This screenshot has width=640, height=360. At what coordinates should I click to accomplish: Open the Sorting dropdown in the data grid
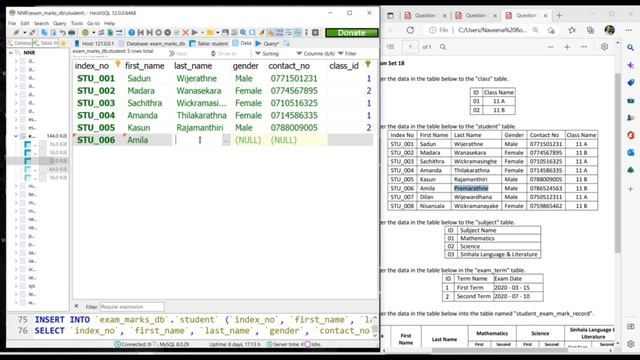(x=267, y=53)
